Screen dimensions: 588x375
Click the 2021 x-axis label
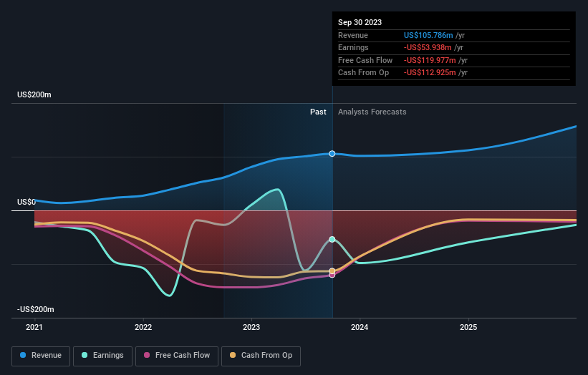pyautogui.click(x=34, y=328)
